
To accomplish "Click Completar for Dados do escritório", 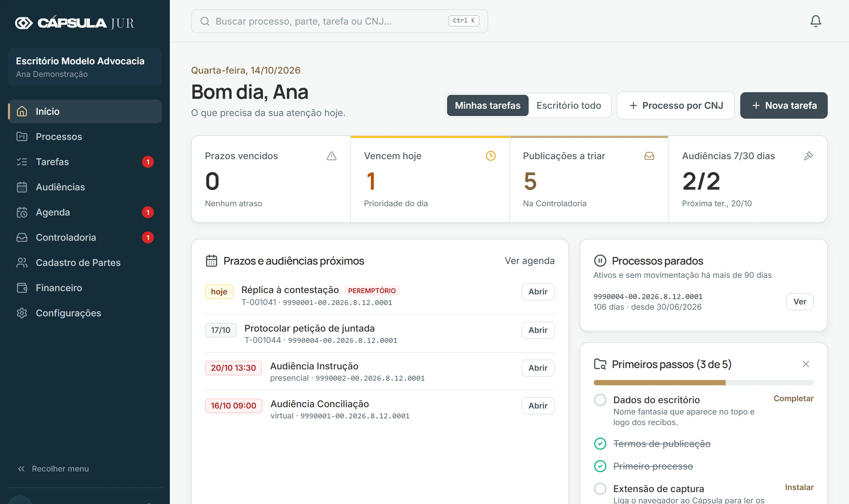I will click(793, 398).
